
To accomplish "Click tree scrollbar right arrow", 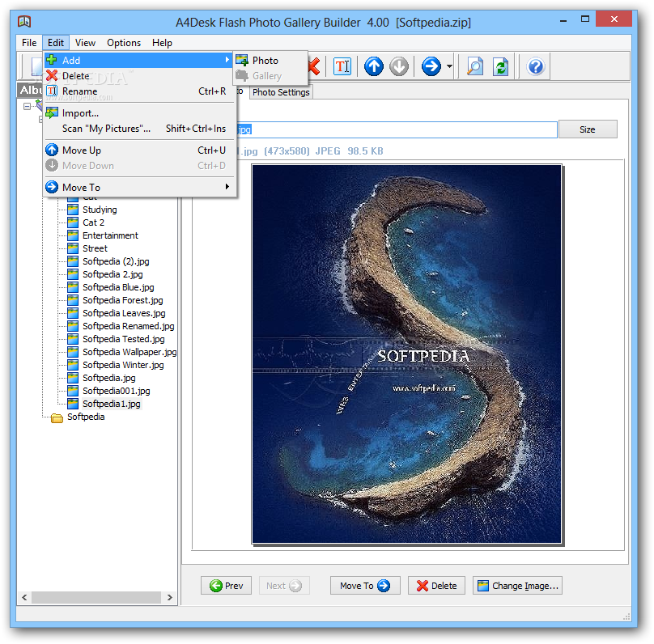I will tap(169, 597).
